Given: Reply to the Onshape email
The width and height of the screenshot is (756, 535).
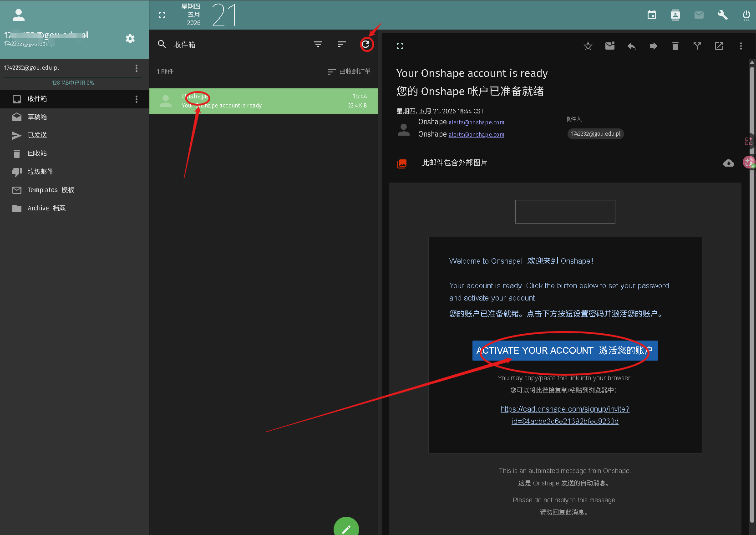Looking at the screenshot, I should (x=632, y=46).
